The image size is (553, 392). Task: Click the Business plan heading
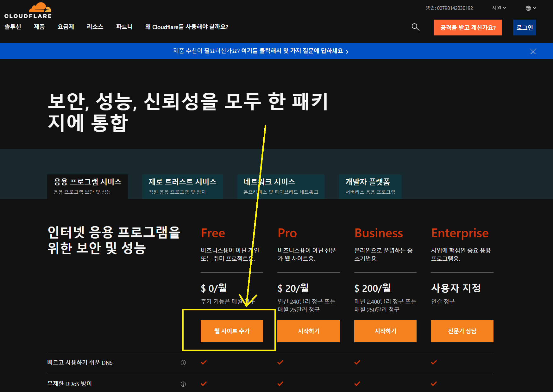click(379, 233)
